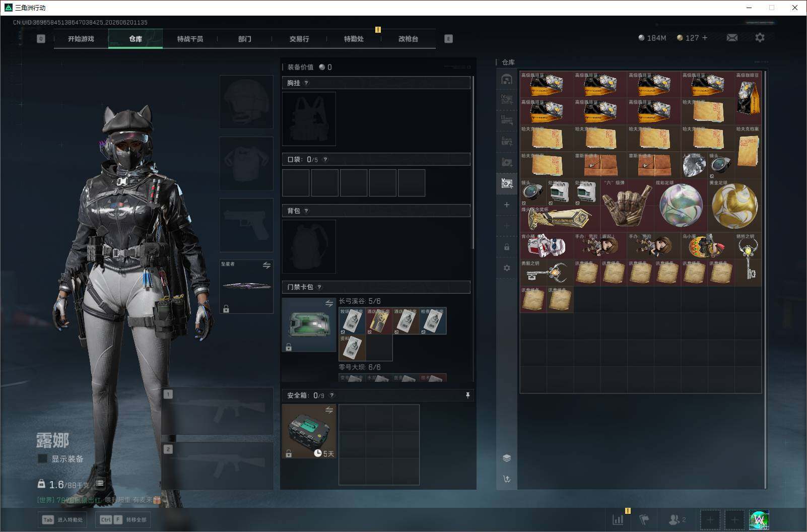Toggle the 显示装备 checkbox
This screenshot has height=532, width=807.
pos(42,458)
